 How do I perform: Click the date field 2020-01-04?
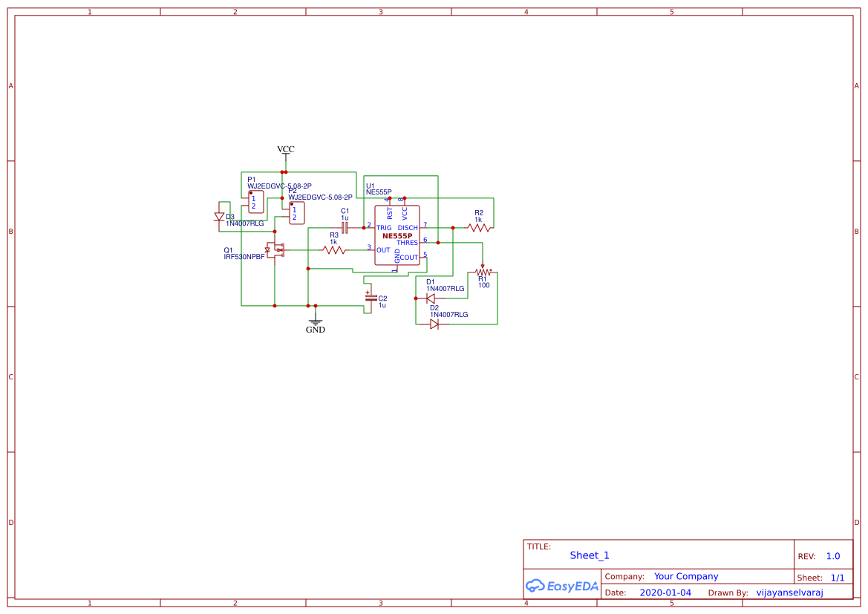pos(666,592)
